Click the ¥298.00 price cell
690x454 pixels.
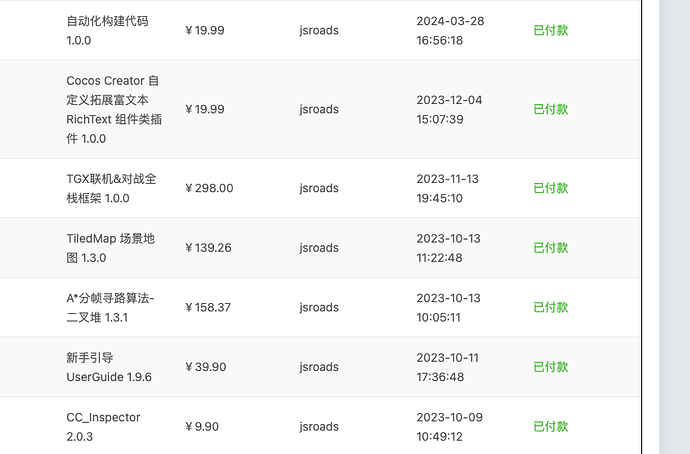pyautogui.click(x=209, y=188)
